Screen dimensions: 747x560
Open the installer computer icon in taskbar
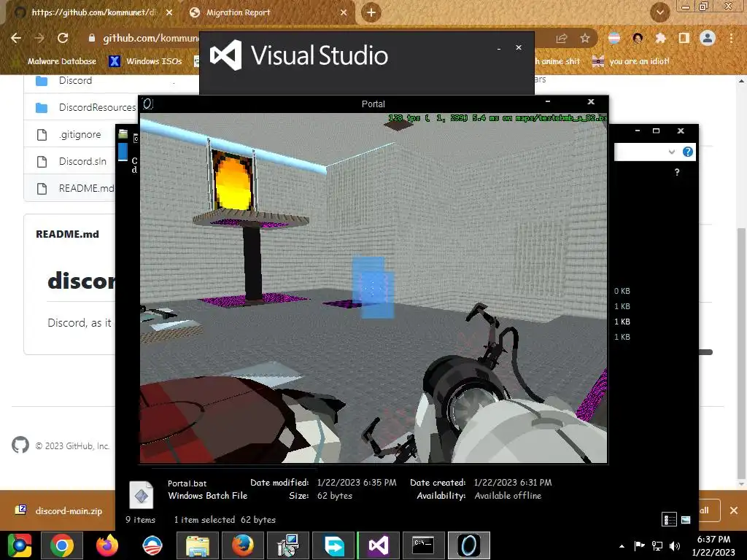point(288,545)
